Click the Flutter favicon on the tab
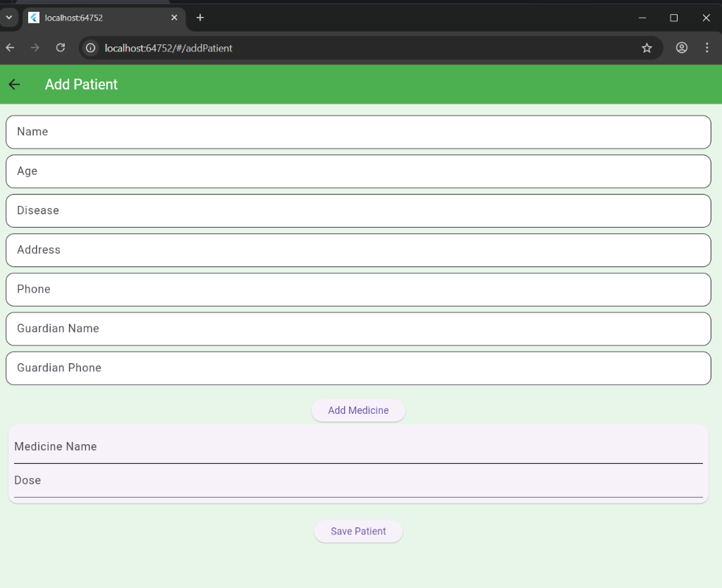This screenshot has width=722, height=588. pyautogui.click(x=34, y=18)
